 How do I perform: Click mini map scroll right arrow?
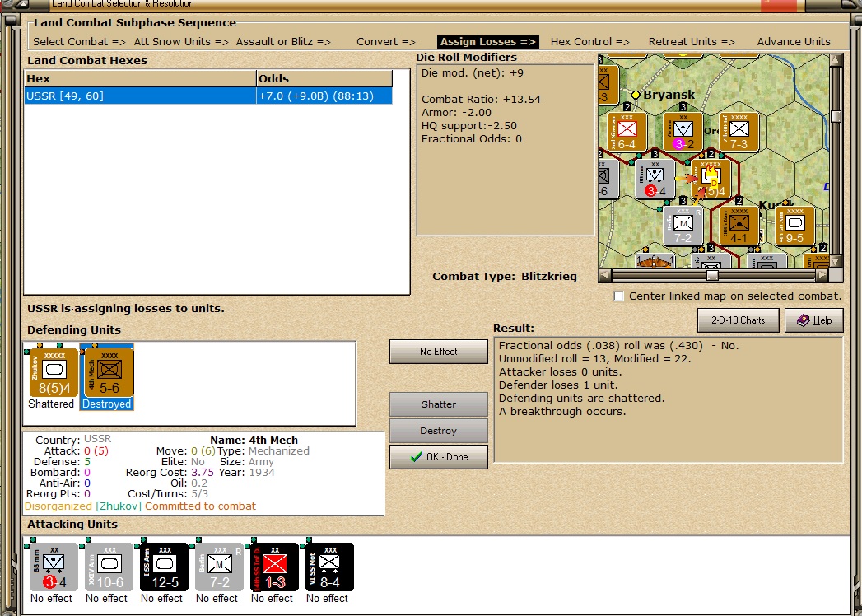pyautogui.click(x=822, y=275)
